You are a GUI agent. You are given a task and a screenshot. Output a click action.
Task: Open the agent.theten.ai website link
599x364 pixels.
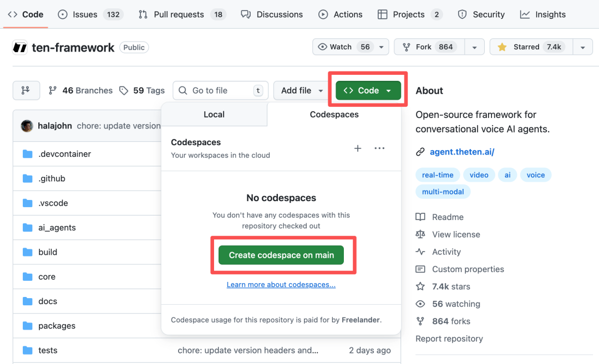point(461,152)
